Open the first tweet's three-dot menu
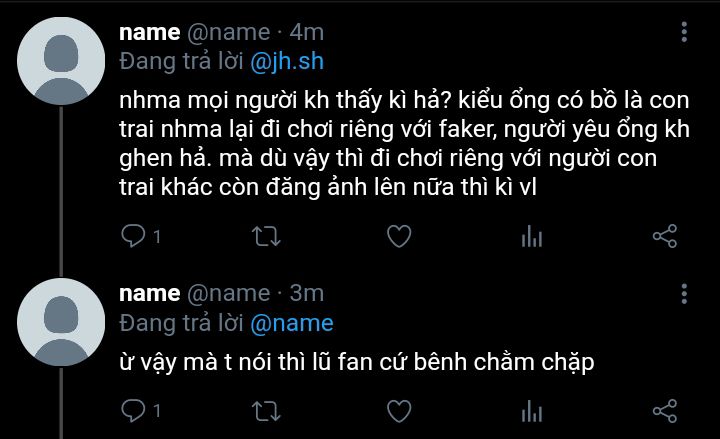 point(684,34)
